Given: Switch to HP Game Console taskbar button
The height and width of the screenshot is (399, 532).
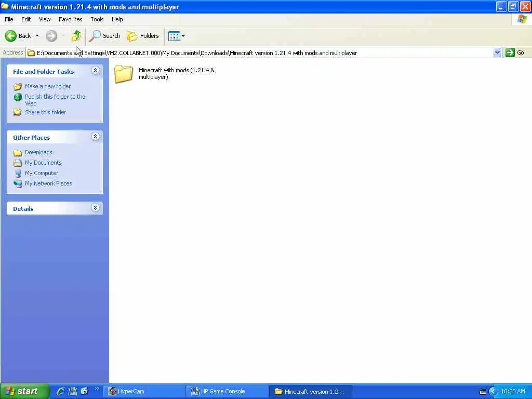Looking at the screenshot, I should coord(228,392).
